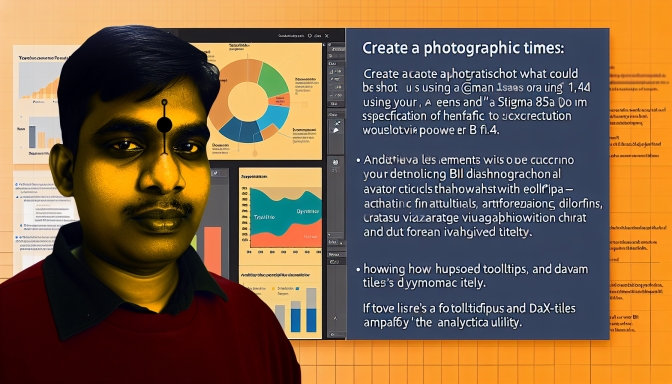The image size is (672, 384).
Task: Click the "Dynamic" label in the area chart
Action: pos(308,212)
